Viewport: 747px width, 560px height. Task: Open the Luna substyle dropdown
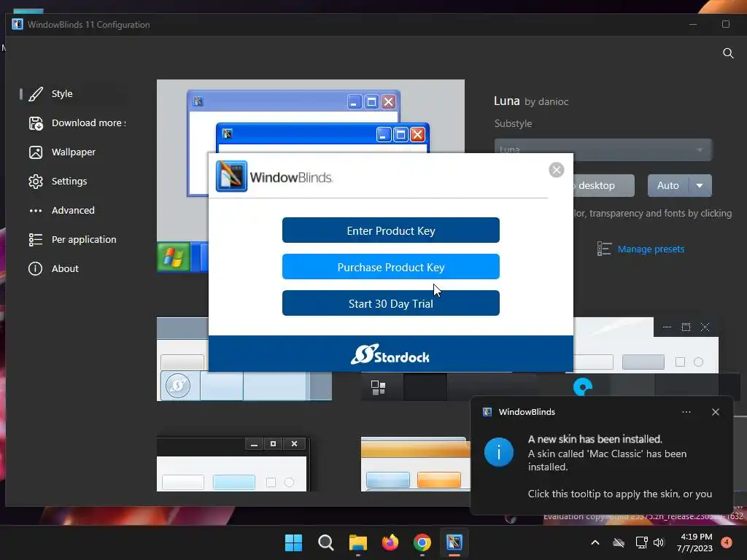(603, 149)
